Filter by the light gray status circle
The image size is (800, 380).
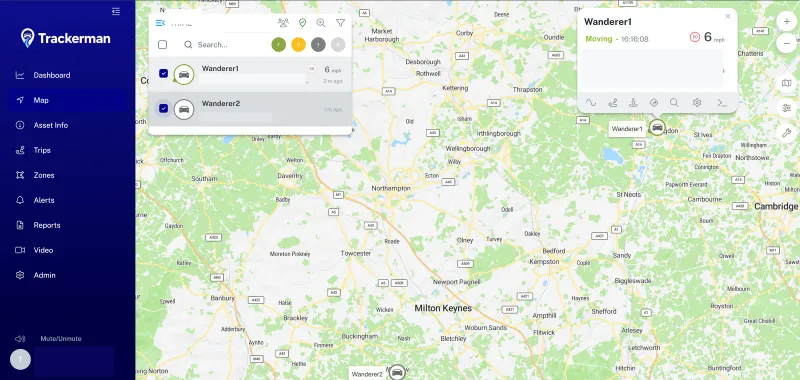[x=338, y=45]
